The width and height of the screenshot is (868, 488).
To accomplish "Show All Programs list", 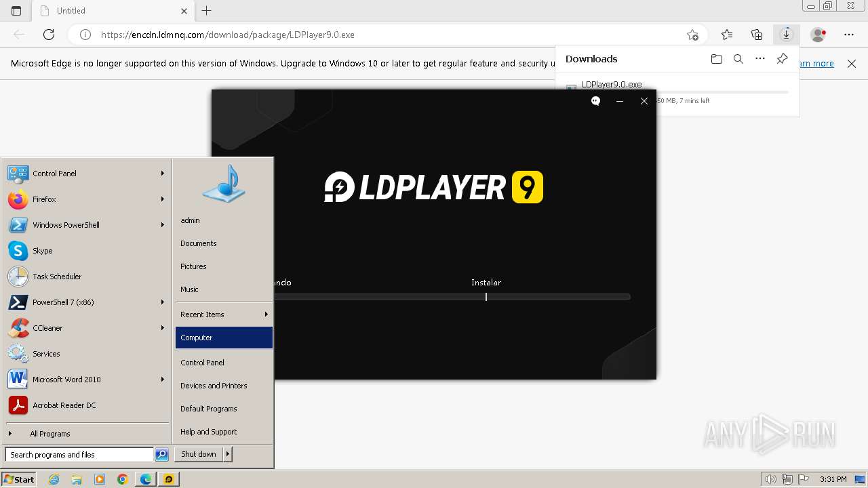I will click(87, 434).
